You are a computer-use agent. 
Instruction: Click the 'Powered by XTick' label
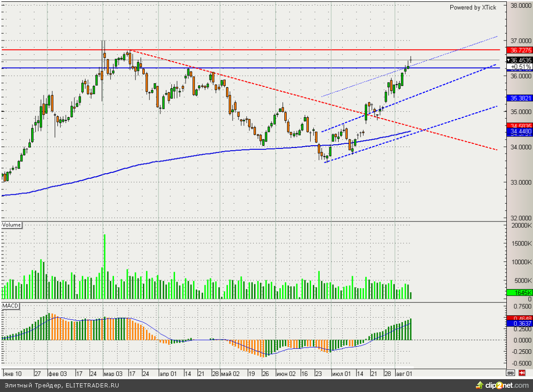473,7
